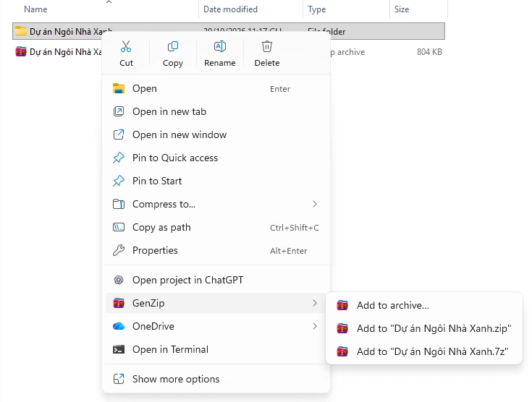Click the Pin to Start pin icon
Image resolution: width=532 pixels, height=402 pixels.
[x=119, y=181]
